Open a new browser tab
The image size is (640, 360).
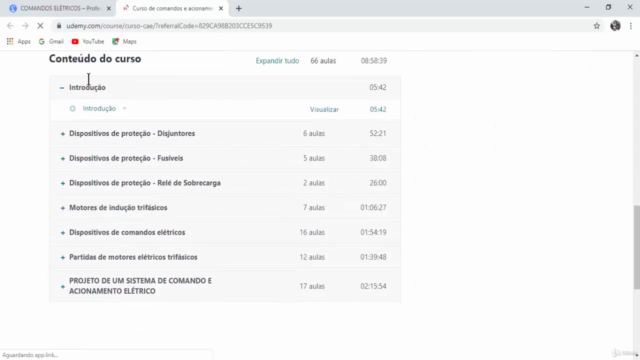(239, 8)
